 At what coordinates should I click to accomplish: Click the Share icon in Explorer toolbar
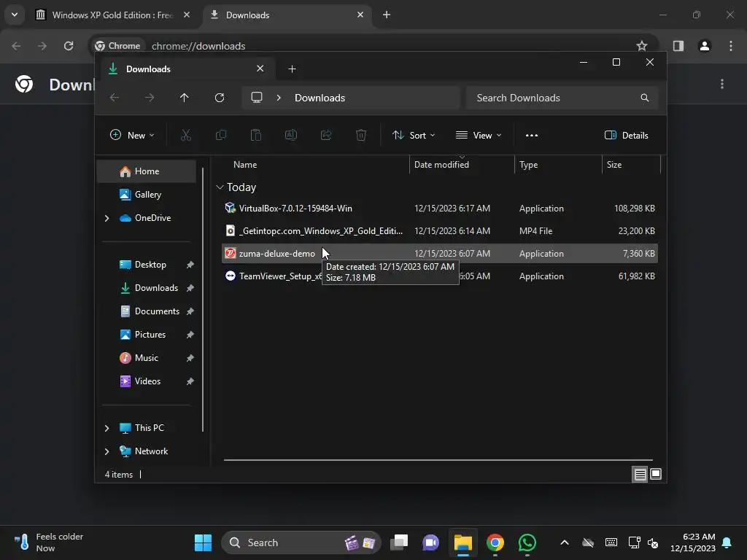tap(326, 135)
